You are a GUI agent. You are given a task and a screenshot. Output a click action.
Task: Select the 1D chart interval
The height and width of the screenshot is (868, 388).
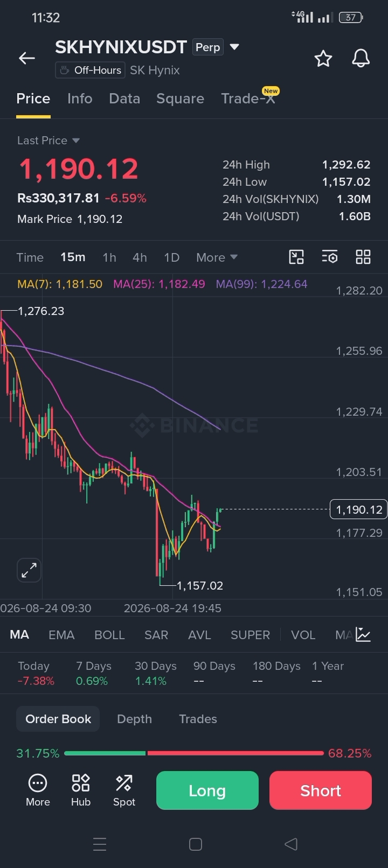(171, 257)
